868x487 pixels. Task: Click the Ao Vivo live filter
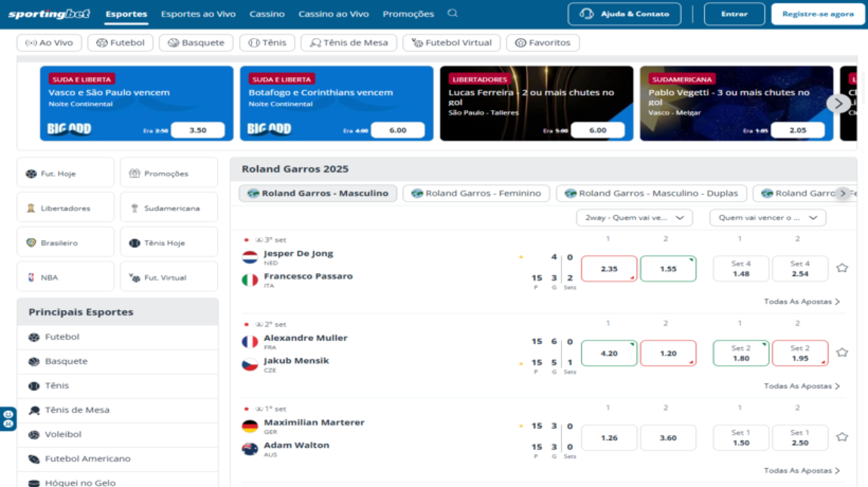click(49, 43)
